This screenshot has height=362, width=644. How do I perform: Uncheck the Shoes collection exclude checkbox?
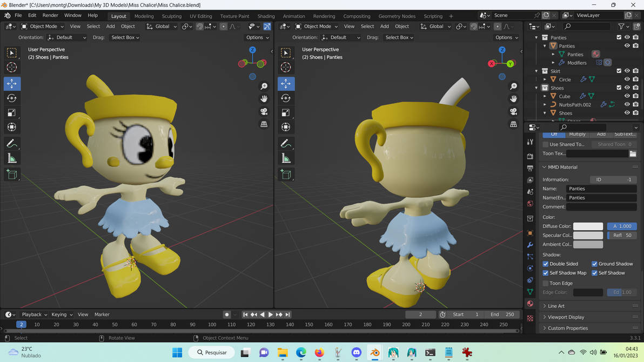[x=619, y=88]
